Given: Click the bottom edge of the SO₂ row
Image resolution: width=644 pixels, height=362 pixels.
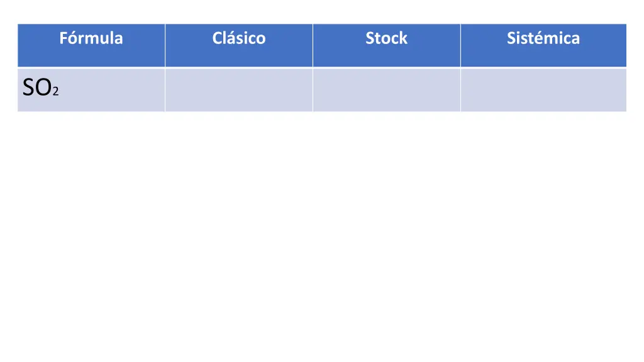Looking at the screenshot, I should 322,111.
